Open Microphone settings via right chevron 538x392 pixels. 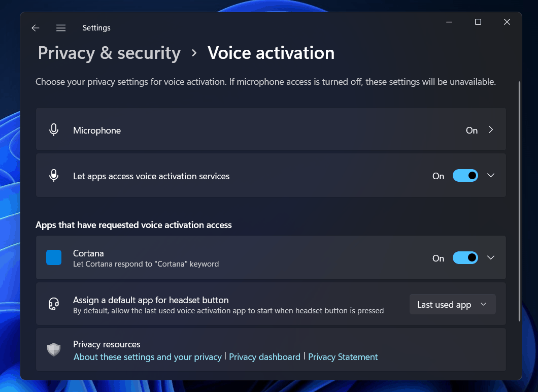click(491, 130)
